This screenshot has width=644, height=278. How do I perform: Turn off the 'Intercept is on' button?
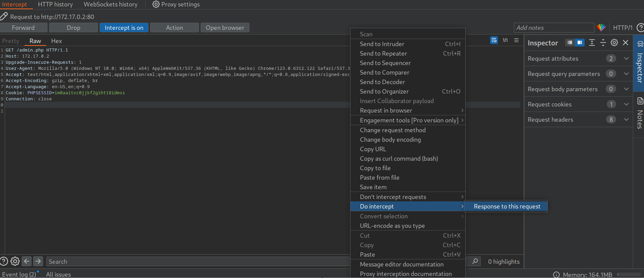(x=124, y=27)
